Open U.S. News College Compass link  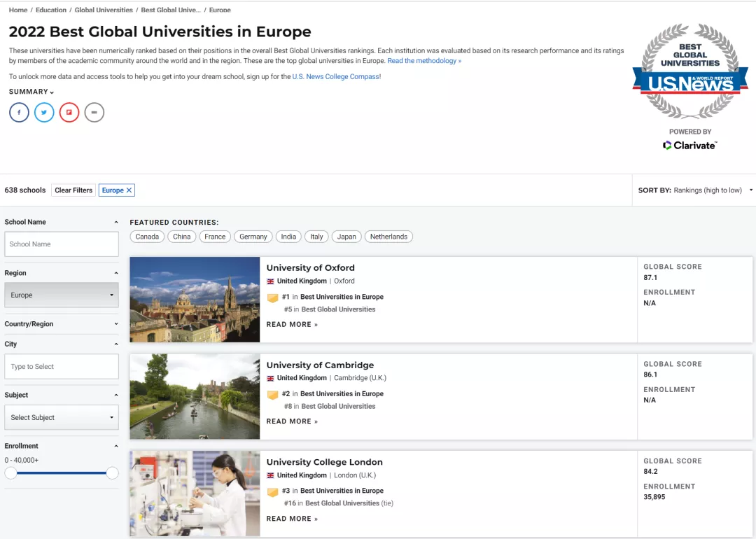tap(335, 77)
